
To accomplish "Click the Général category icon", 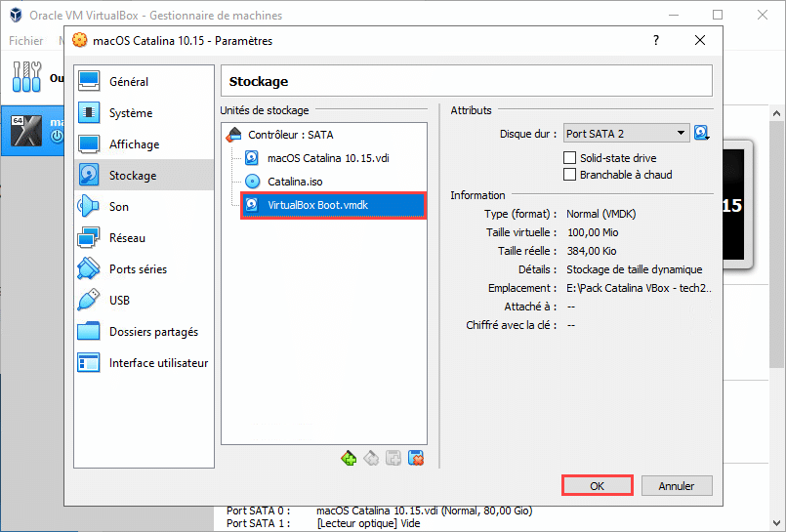I will (89, 81).
